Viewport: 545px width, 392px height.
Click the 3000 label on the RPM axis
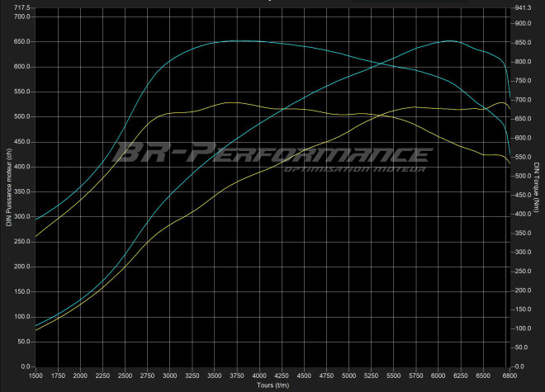pos(170,375)
